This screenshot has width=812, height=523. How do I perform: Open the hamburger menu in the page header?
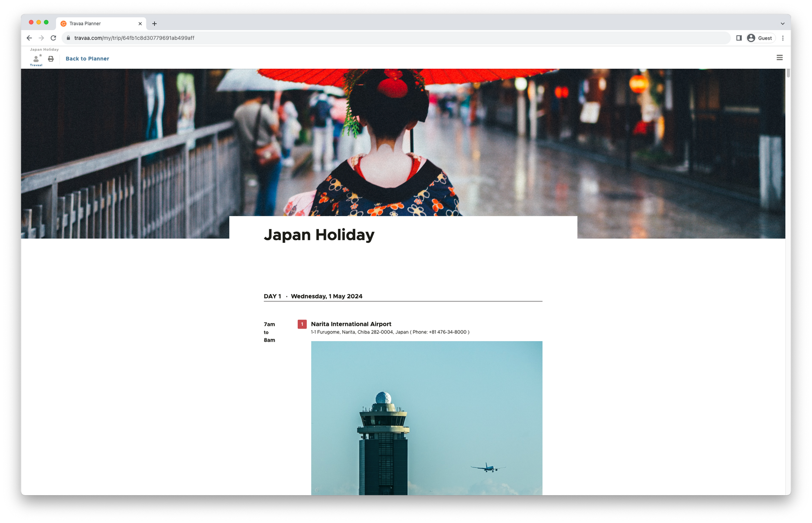tap(779, 58)
